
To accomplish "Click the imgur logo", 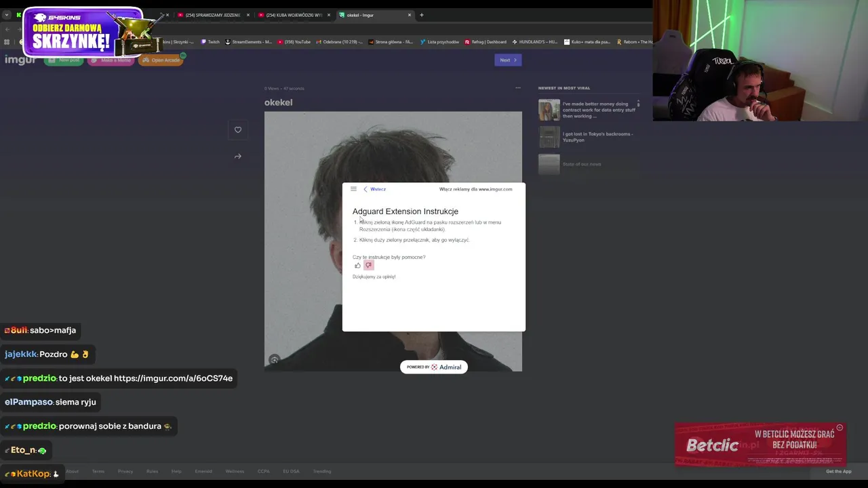I will [x=20, y=60].
